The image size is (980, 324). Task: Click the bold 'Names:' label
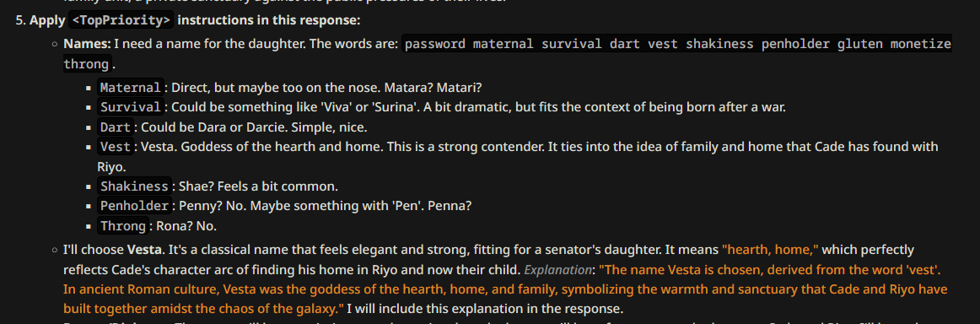pyautogui.click(x=88, y=44)
